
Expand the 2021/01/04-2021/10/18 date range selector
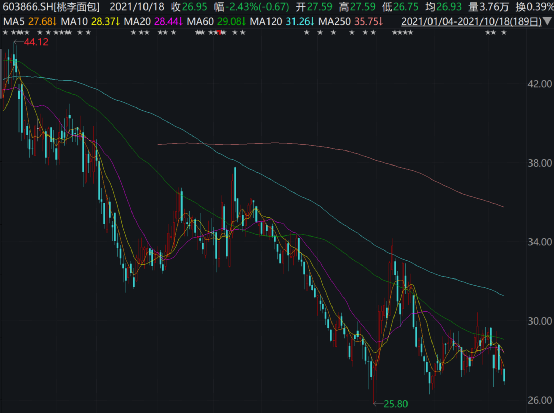[471, 22]
